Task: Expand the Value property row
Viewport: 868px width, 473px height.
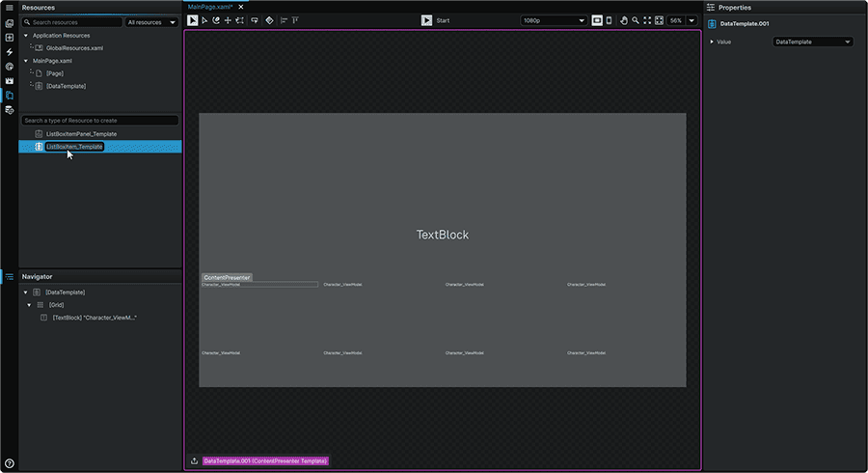Action: [x=712, y=42]
